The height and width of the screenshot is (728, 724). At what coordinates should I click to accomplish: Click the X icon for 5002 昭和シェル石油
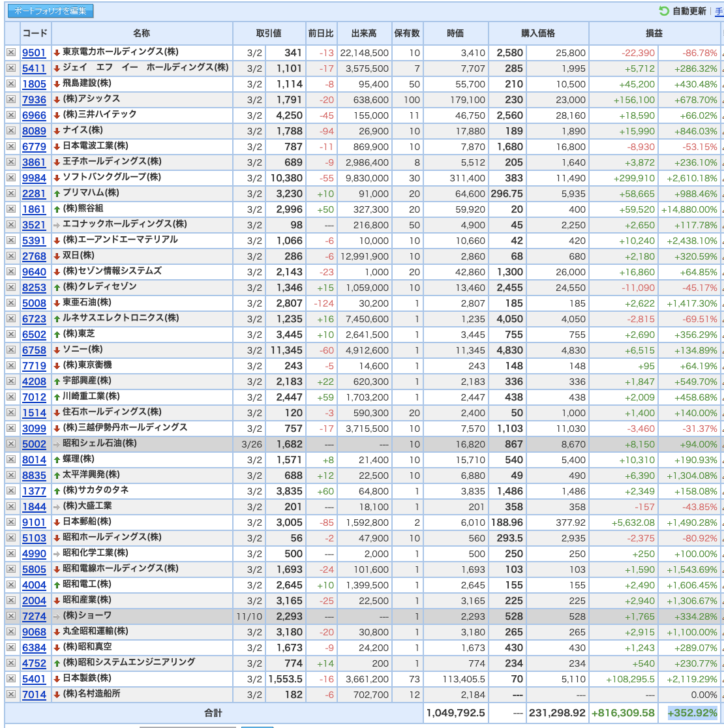point(11,444)
